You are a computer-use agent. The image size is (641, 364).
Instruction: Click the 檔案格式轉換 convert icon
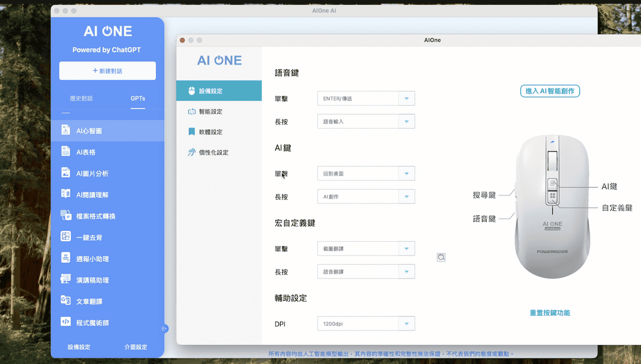(65, 216)
